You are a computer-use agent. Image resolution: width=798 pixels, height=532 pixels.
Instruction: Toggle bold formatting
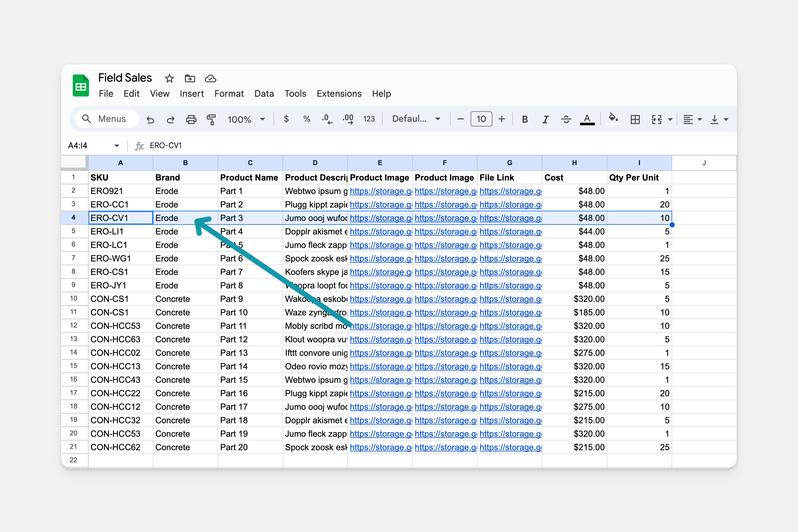(x=525, y=119)
